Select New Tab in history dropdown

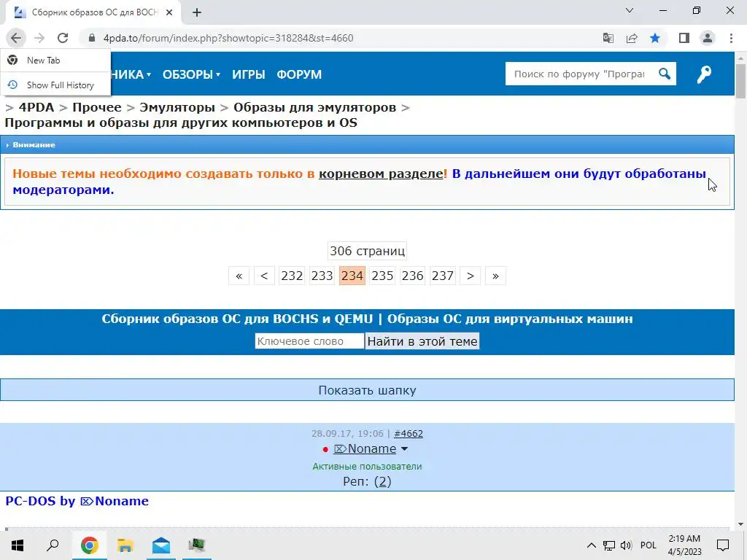pos(55,61)
